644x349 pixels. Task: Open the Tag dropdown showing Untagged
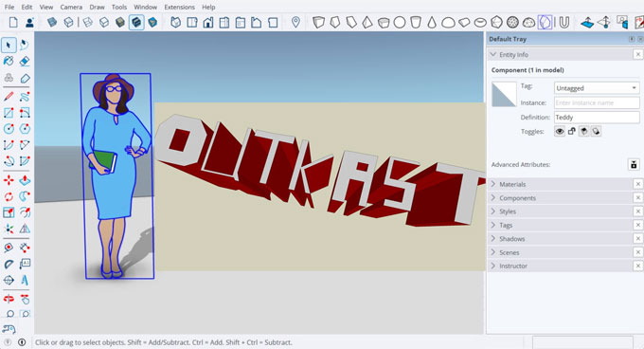[597, 88]
